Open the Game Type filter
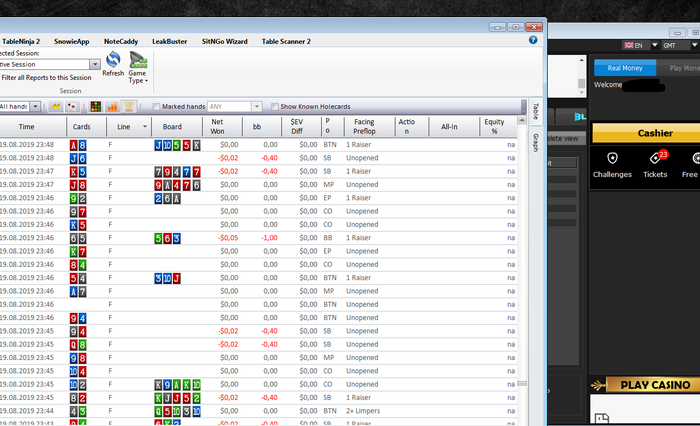Image resolution: width=700 pixels, height=426 pixels. pos(138,67)
